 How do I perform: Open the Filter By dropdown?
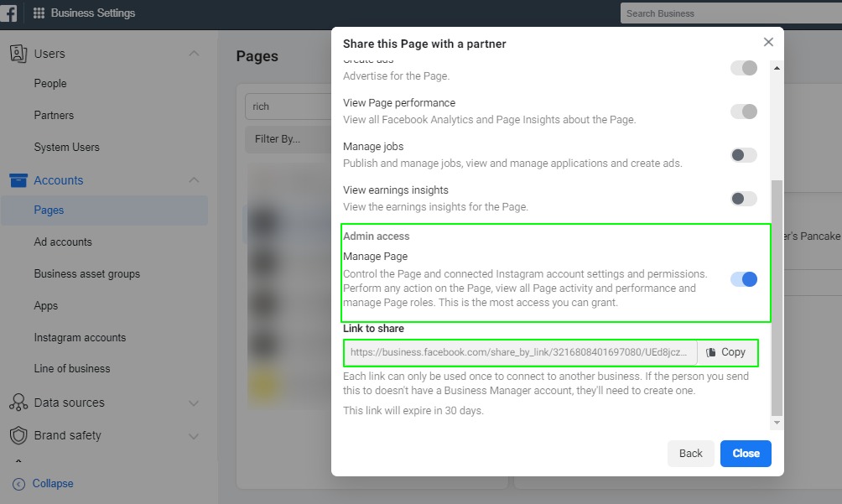point(288,139)
